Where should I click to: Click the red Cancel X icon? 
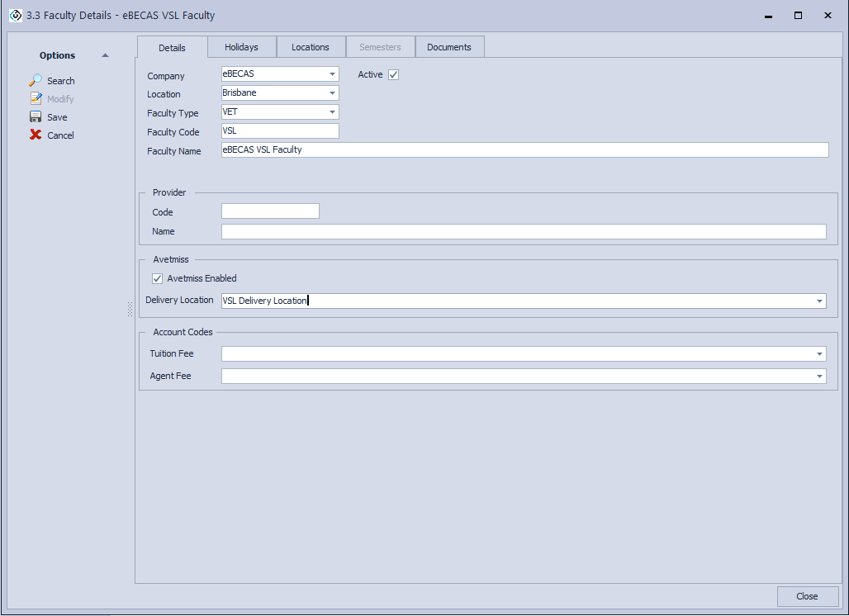[36, 135]
